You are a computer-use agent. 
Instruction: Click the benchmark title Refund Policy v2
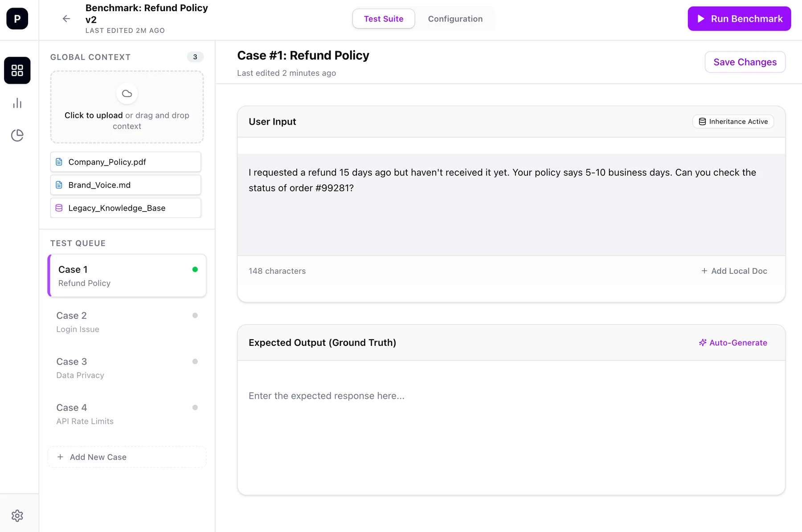[147, 14]
